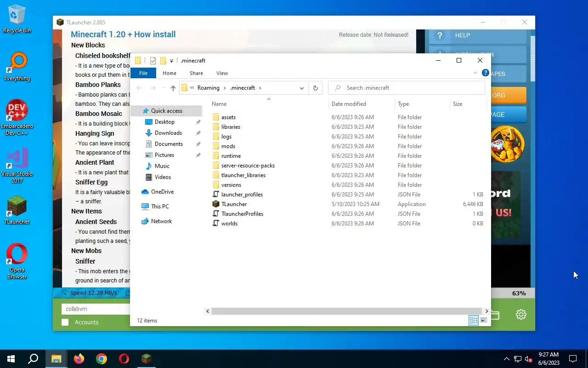
Task: Open the File ribbon tab
Action: (143, 73)
